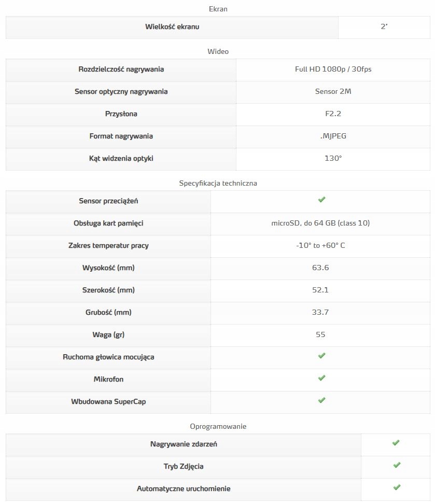
Task: Click the Automatyczne uruchomienie checkmark
Action: click(396, 487)
